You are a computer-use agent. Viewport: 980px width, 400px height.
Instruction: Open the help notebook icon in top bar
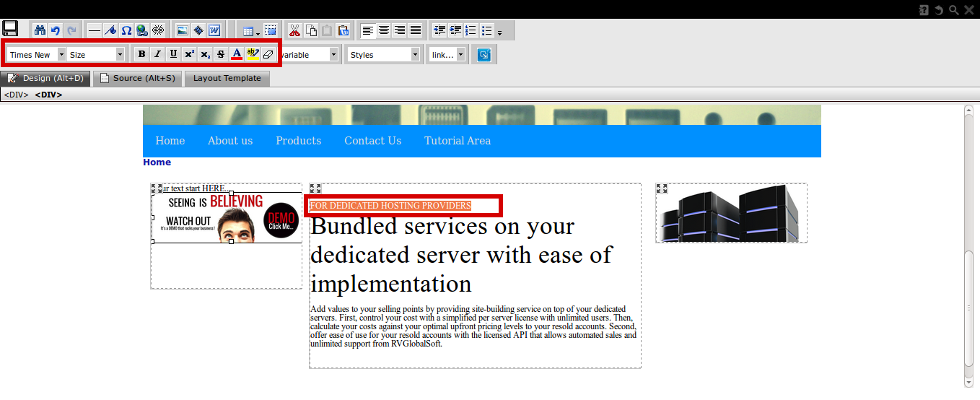[x=924, y=9]
